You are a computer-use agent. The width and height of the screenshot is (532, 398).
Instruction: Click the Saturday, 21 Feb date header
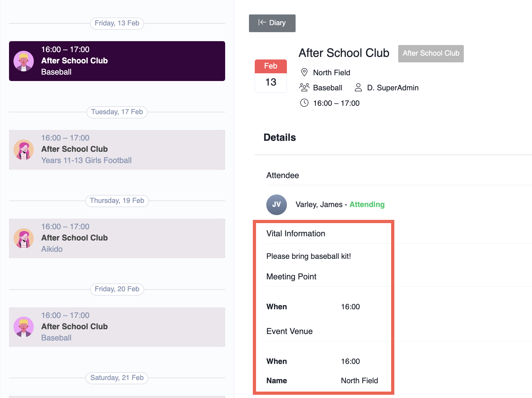pyautogui.click(x=117, y=378)
